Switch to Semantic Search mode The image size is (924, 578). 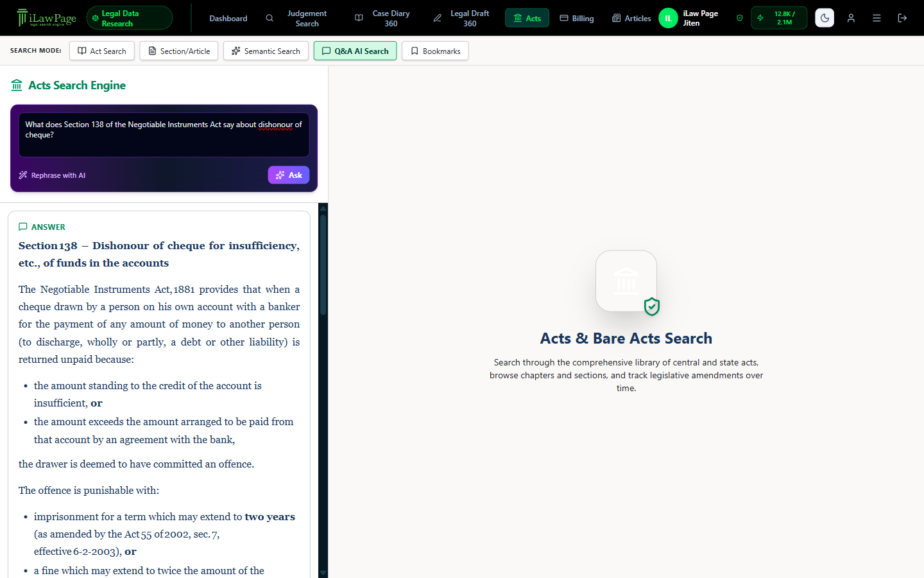(266, 51)
